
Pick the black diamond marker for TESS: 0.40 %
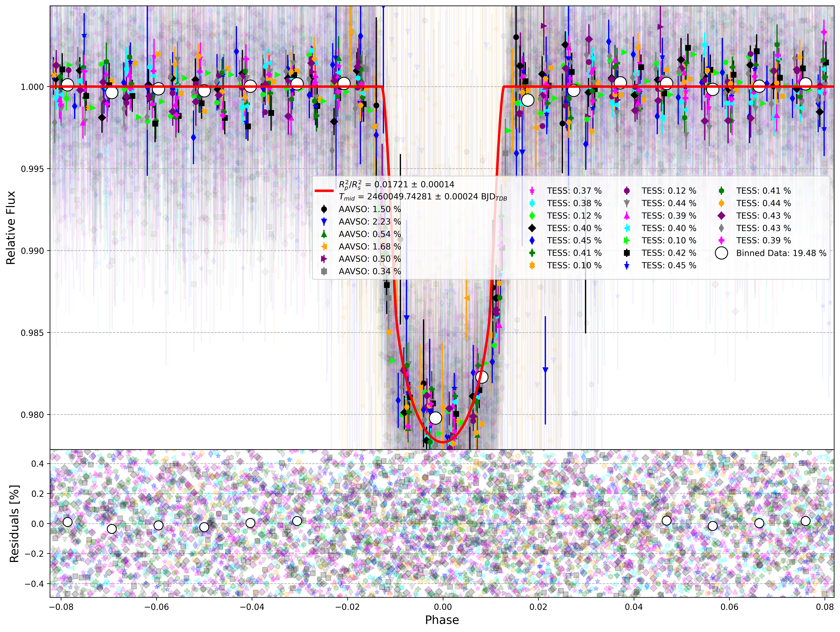point(532,228)
